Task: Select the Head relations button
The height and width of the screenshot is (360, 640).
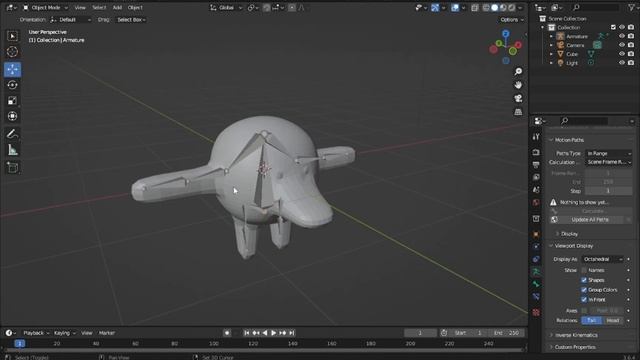Action: point(613,320)
